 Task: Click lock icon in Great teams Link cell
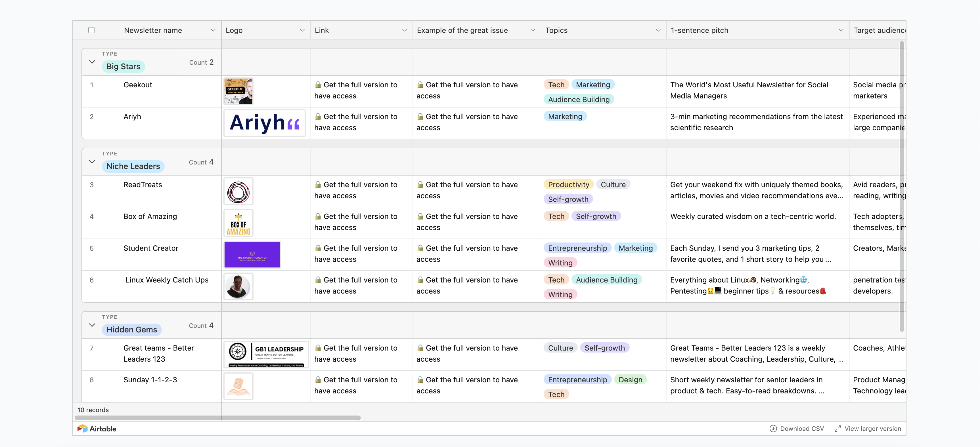point(318,348)
